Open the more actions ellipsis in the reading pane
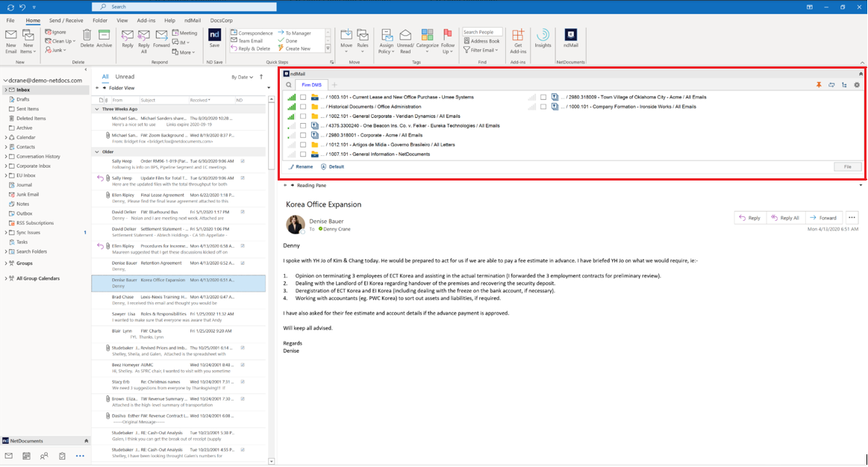Image resolution: width=868 pixels, height=467 pixels. (852, 218)
